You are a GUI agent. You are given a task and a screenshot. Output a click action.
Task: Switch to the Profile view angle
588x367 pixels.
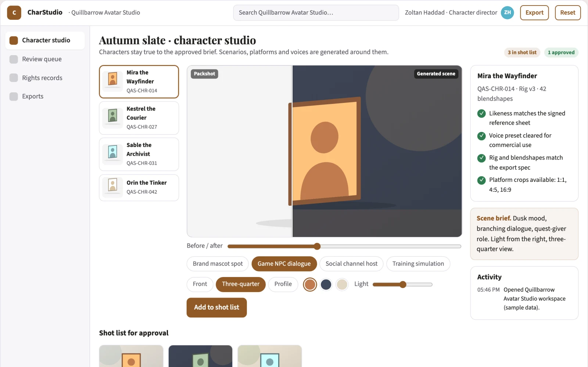pos(283,284)
